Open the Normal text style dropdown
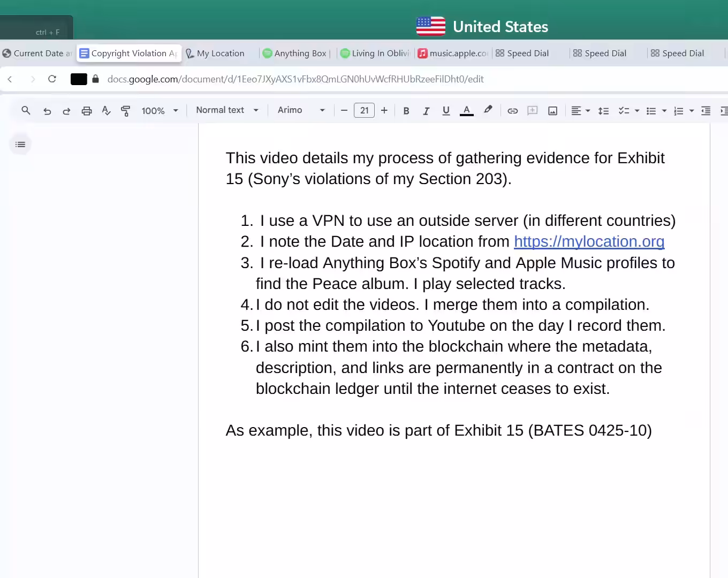 tap(227, 110)
